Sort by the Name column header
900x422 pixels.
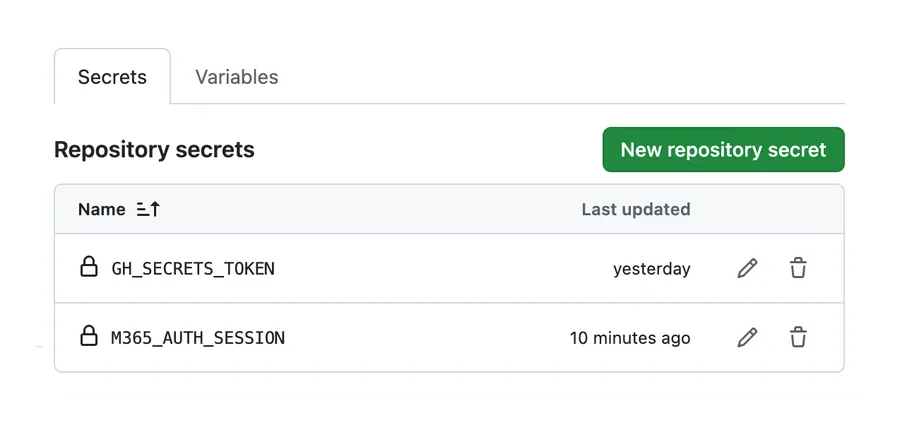point(102,210)
